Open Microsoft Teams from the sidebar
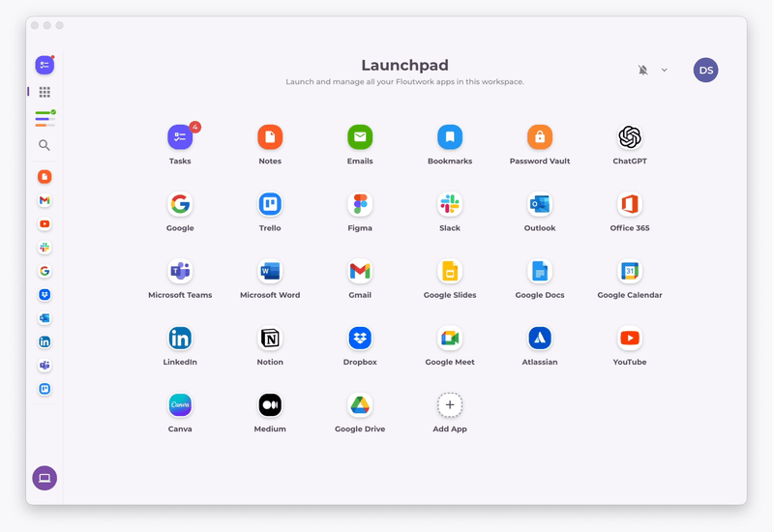This screenshot has height=532, width=774. coord(45,366)
